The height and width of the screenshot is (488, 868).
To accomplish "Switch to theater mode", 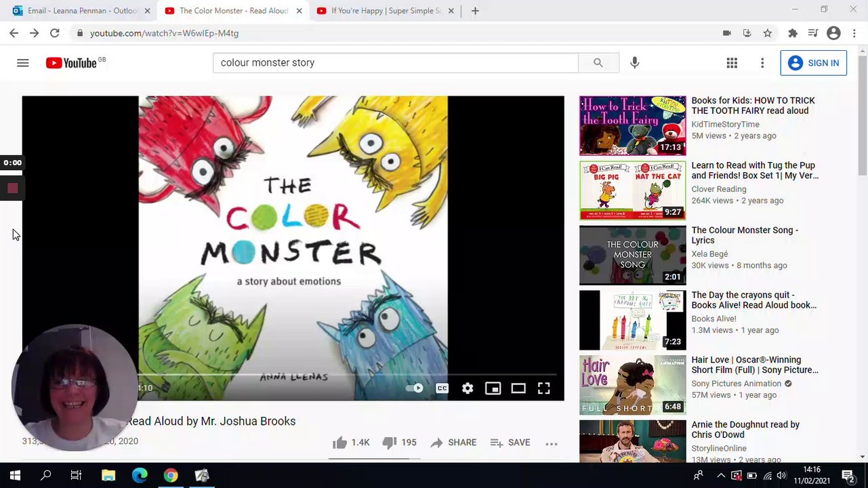I will pos(518,388).
